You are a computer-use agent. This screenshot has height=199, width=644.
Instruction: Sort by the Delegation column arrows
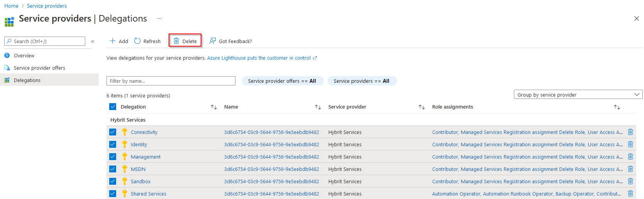(214, 107)
